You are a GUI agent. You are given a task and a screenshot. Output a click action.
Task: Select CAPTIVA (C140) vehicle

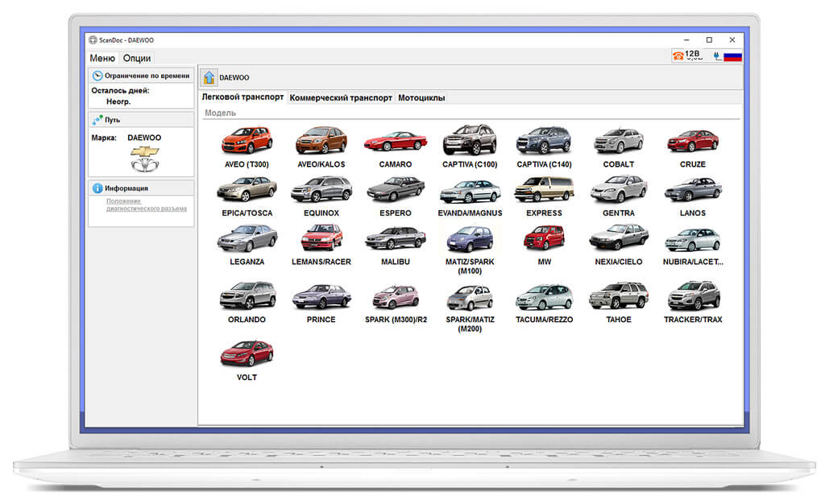coord(544,147)
